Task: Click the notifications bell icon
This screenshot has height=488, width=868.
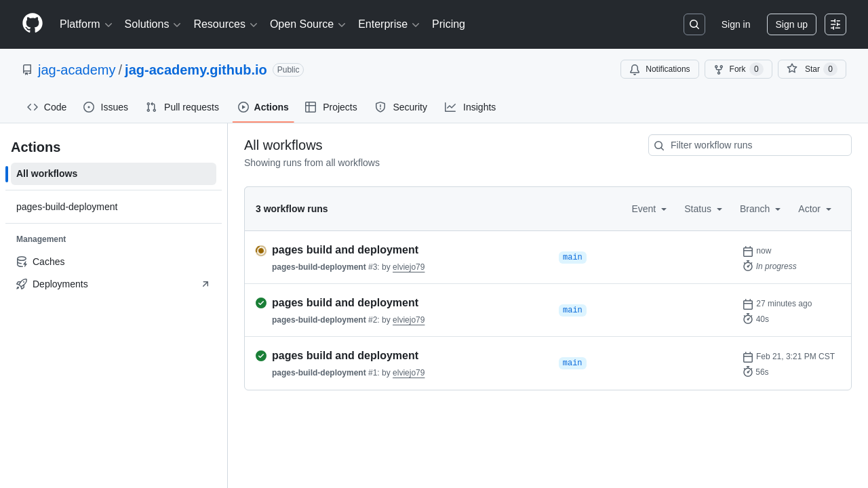Action: click(635, 69)
